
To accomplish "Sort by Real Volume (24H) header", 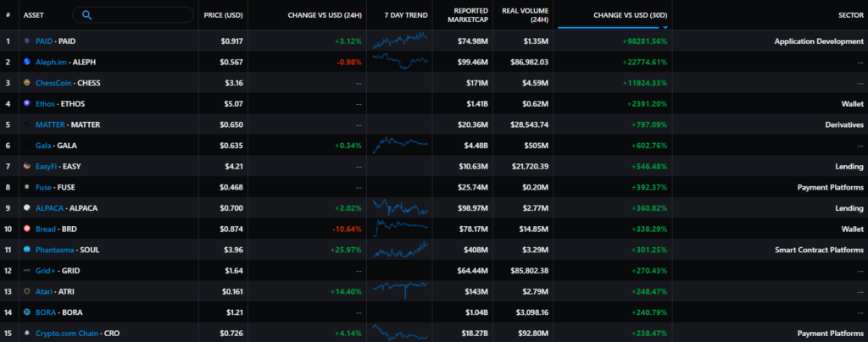I will pos(525,15).
